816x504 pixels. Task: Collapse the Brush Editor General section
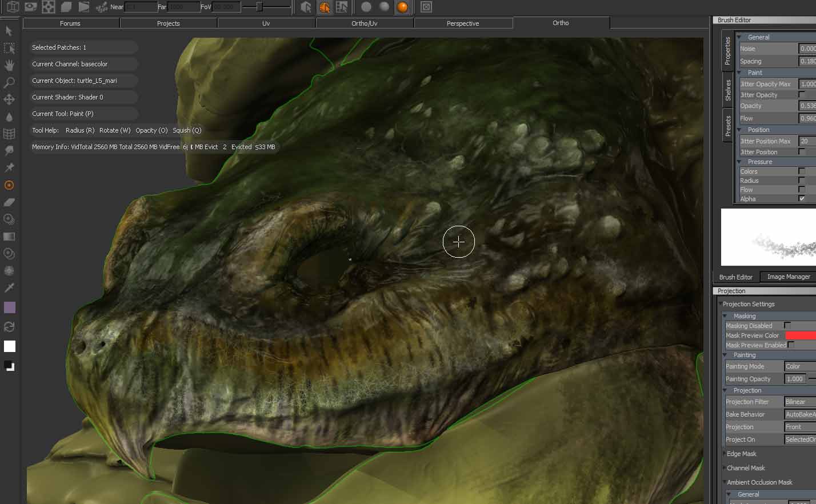click(x=739, y=37)
